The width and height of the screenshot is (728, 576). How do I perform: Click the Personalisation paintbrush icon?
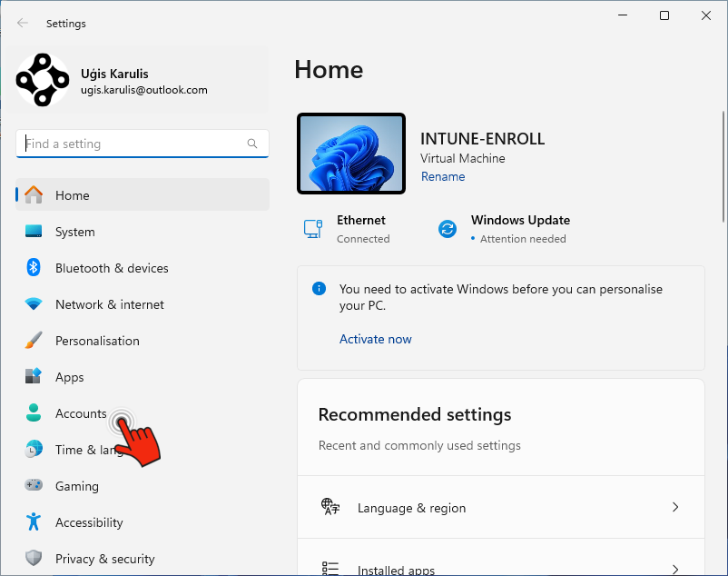tap(31, 341)
